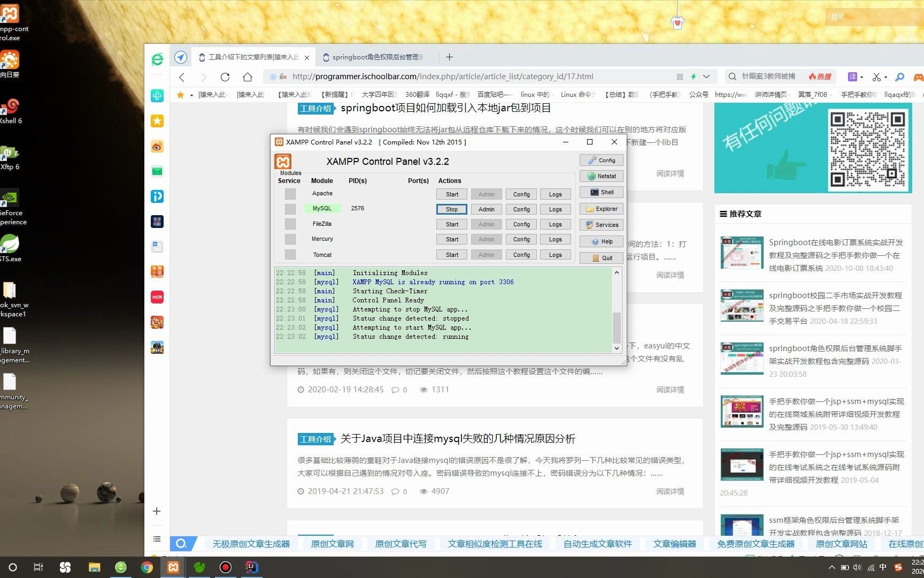Click the favorites star bookmark icon
The image size is (924, 578).
(180, 95)
